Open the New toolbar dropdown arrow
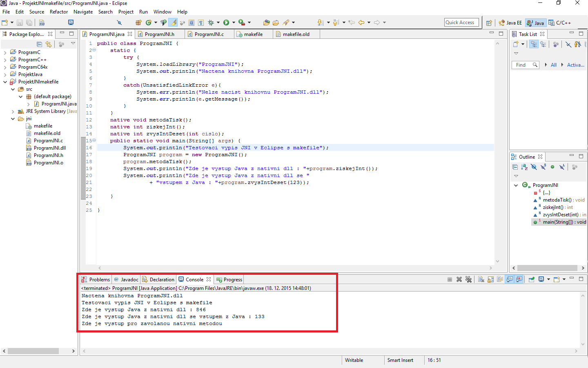The image size is (588, 368). coord(11,22)
